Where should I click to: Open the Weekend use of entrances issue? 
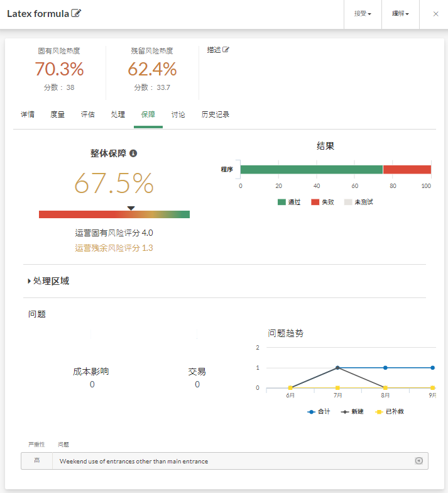tap(134, 461)
